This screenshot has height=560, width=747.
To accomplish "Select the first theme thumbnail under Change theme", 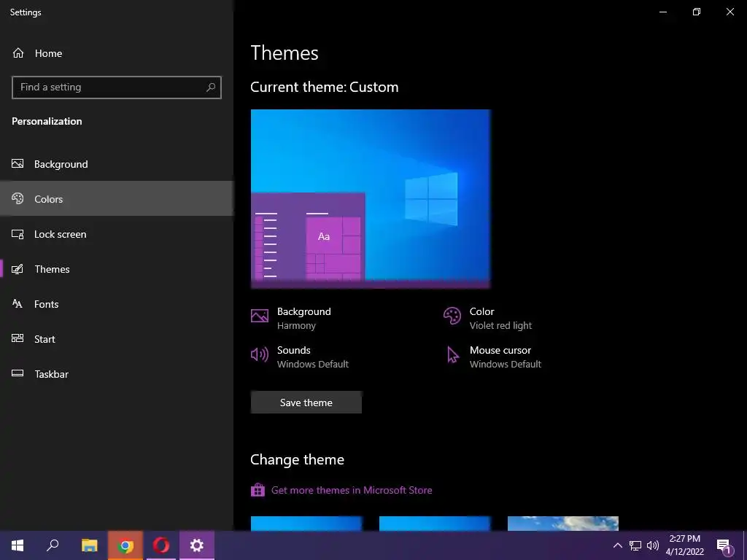I will click(306, 524).
